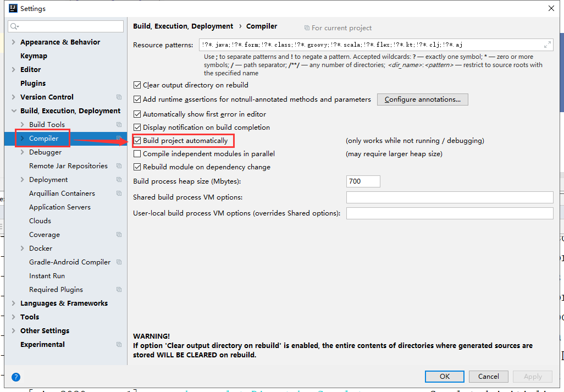Click the Cancel button
Image resolution: width=564 pixels, height=392 pixels.
tap(489, 377)
